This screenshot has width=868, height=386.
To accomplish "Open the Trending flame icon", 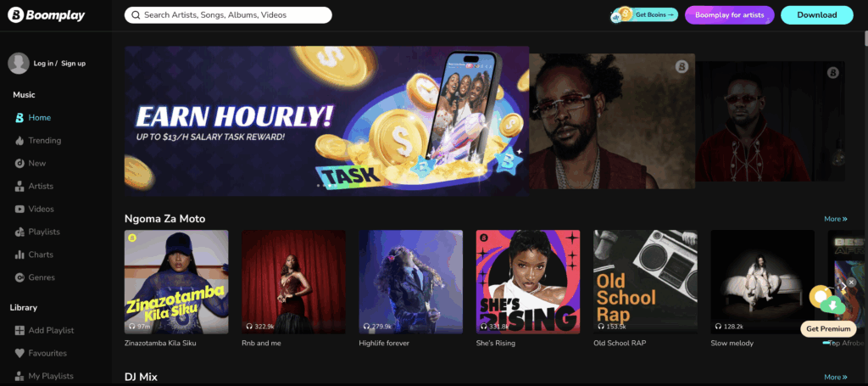I will pyautogui.click(x=19, y=141).
